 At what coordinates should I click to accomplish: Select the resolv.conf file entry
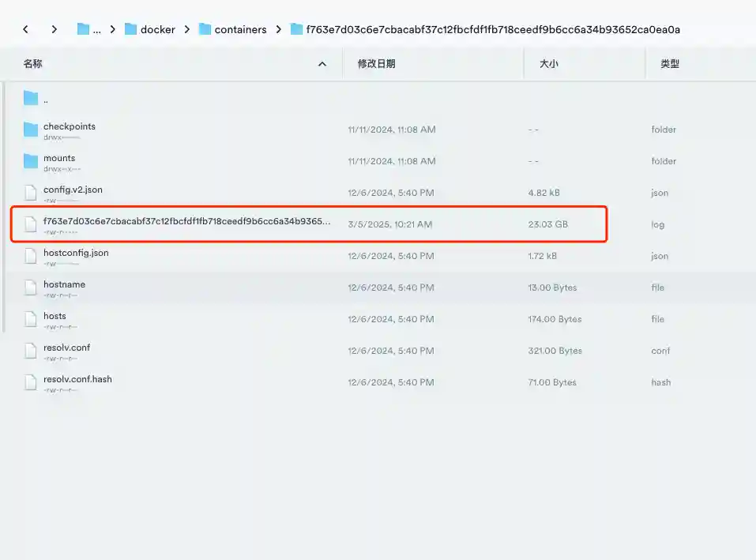pyautogui.click(x=66, y=348)
